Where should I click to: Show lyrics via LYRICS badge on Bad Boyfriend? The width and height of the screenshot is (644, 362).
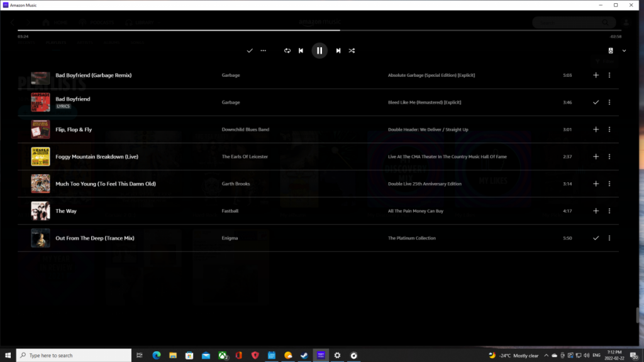pyautogui.click(x=63, y=106)
